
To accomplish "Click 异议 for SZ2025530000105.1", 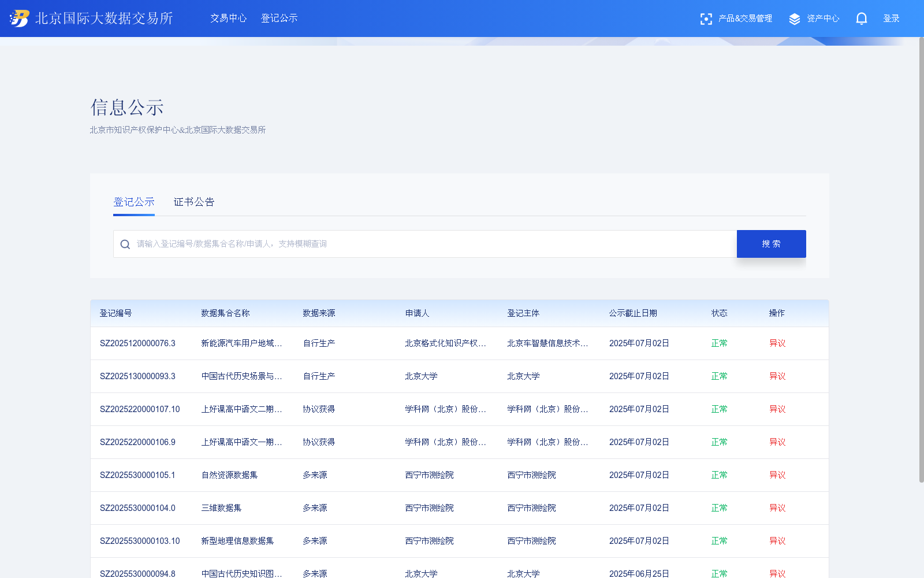I will point(777,475).
